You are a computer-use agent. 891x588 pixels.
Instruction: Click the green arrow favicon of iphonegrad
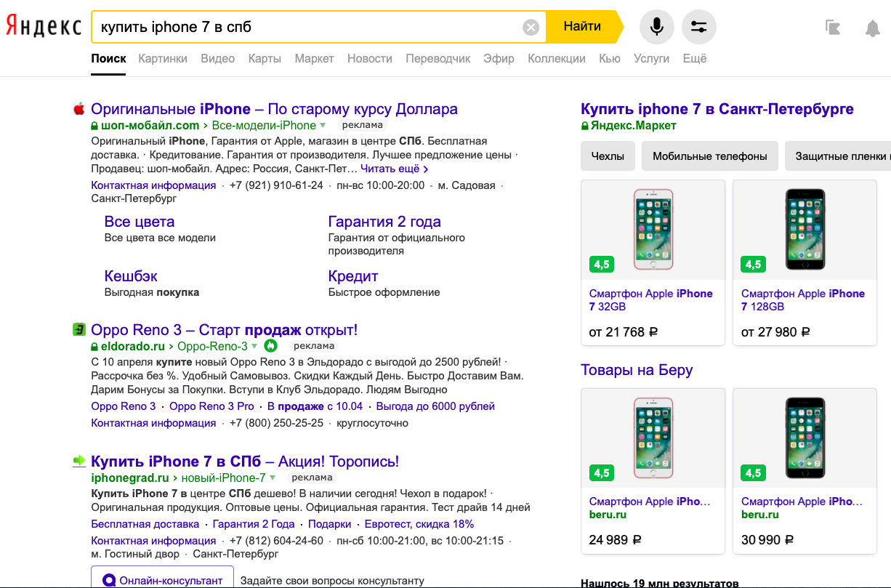(79, 461)
